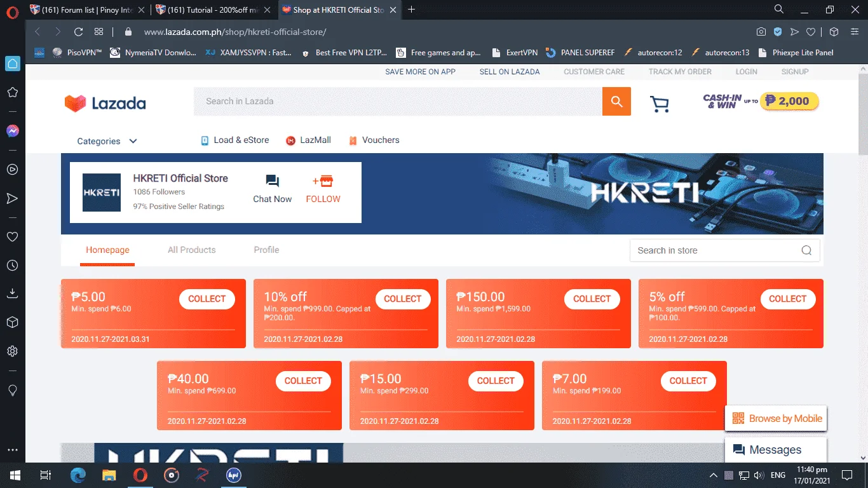Open Speed Dial home in Opera sidebar
Screen dimensions: 868x488
click(x=12, y=64)
